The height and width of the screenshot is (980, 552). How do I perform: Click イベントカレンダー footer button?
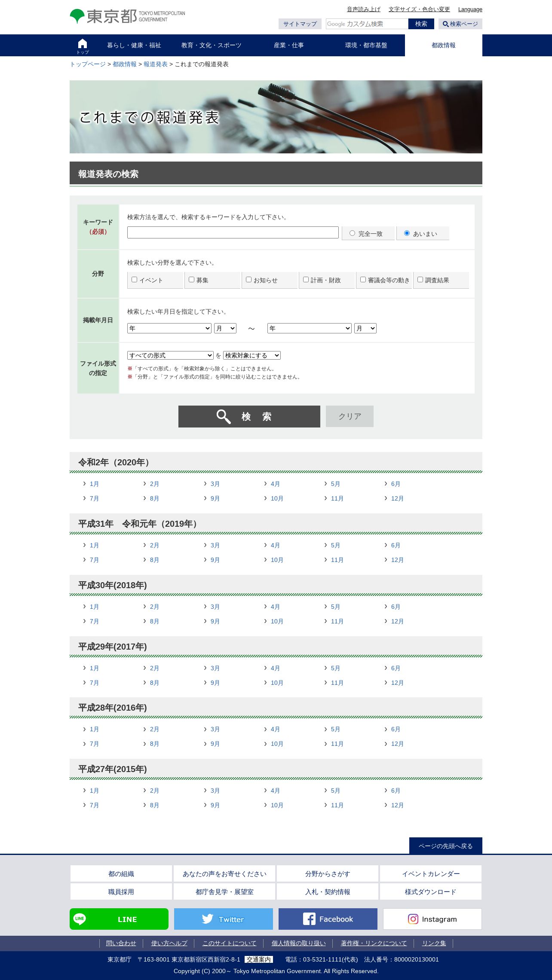coord(431,873)
